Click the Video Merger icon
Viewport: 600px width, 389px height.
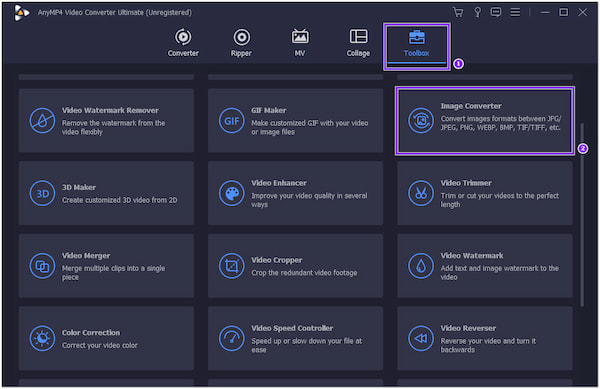(x=42, y=266)
